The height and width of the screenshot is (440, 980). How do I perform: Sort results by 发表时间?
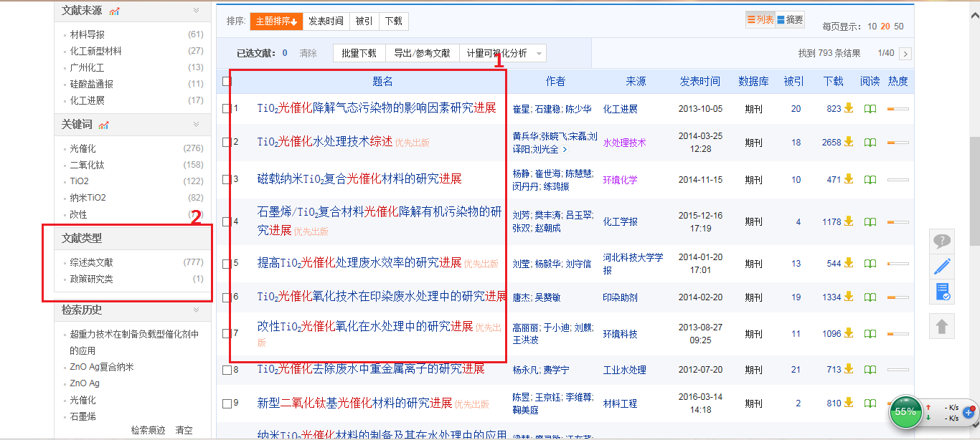326,21
